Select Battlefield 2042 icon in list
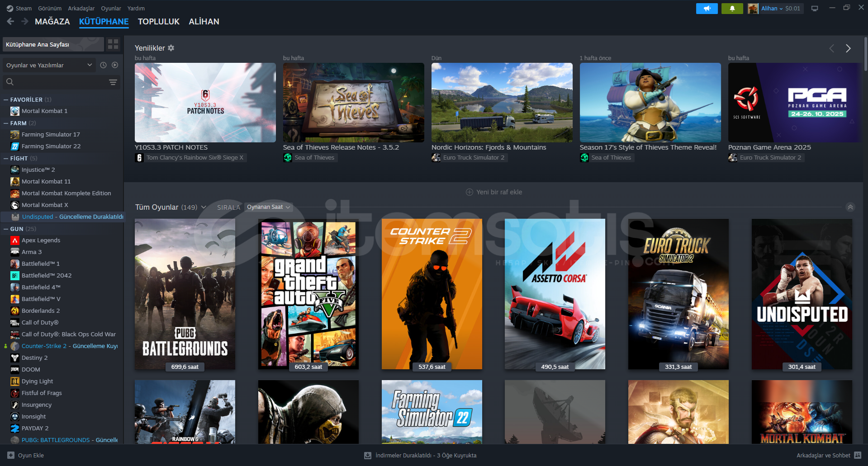This screenshot has width=868, height=466. pyautogui.click(x=15, y=276)
